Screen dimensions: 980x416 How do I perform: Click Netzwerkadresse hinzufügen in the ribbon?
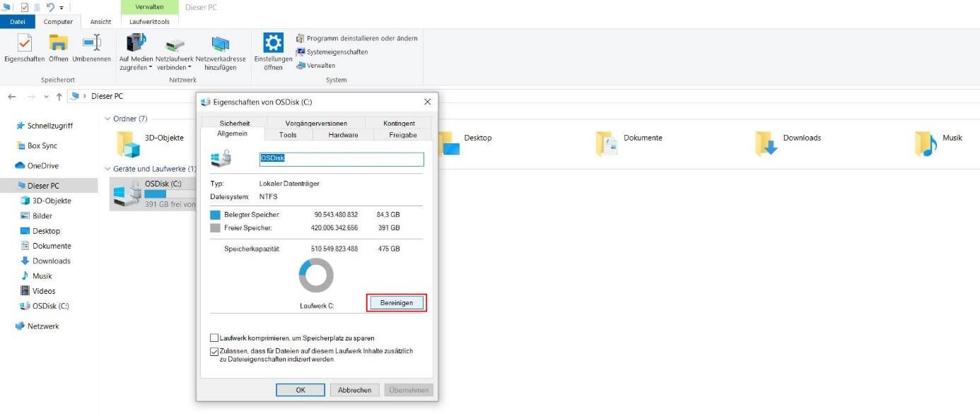coord(221,52)
